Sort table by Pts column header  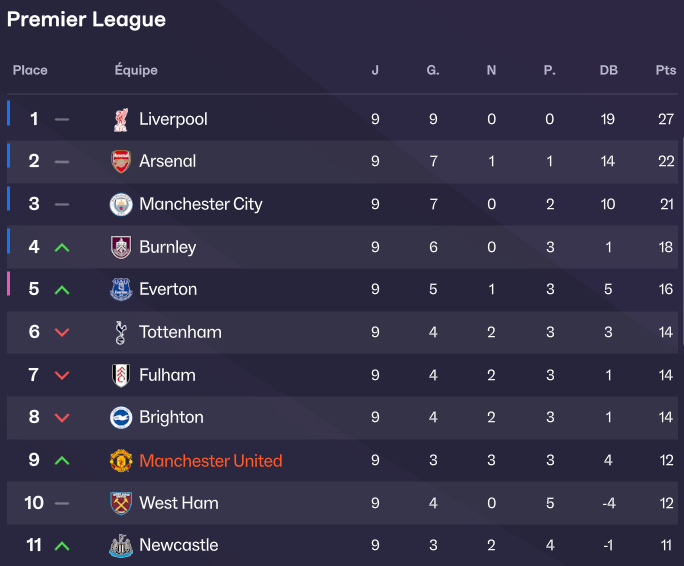[x=666, y=70]
